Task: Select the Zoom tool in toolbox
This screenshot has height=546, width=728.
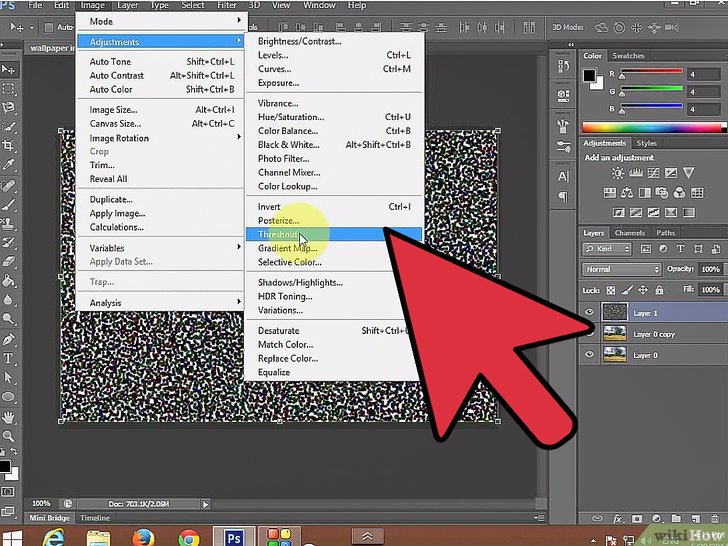Action: point(8,436)
